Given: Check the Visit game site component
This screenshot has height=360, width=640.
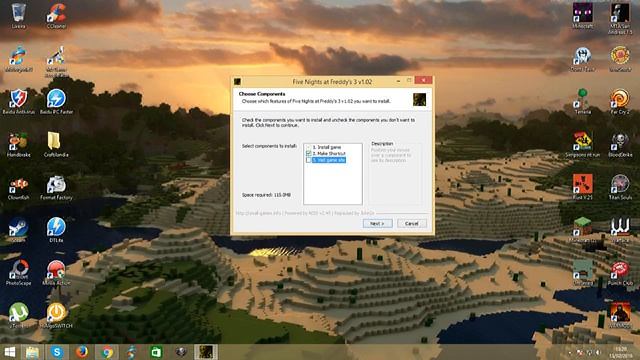Looking at the screenshot, I should click(x=309, y=160).
